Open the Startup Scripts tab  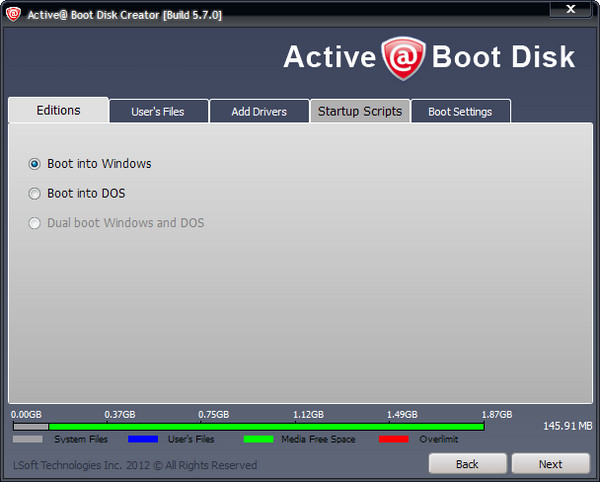coord(360,111)
